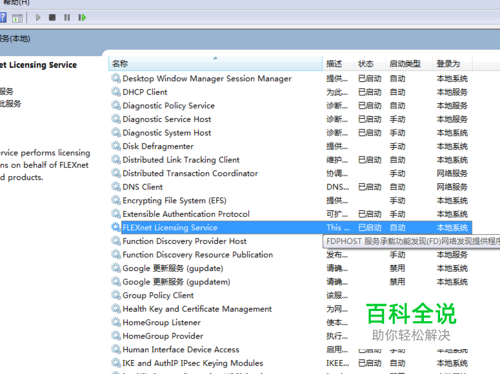Select Extensible Authentication Protocol name
The height and width of the screenshot is (374, 500).
(x=186, y=214)
